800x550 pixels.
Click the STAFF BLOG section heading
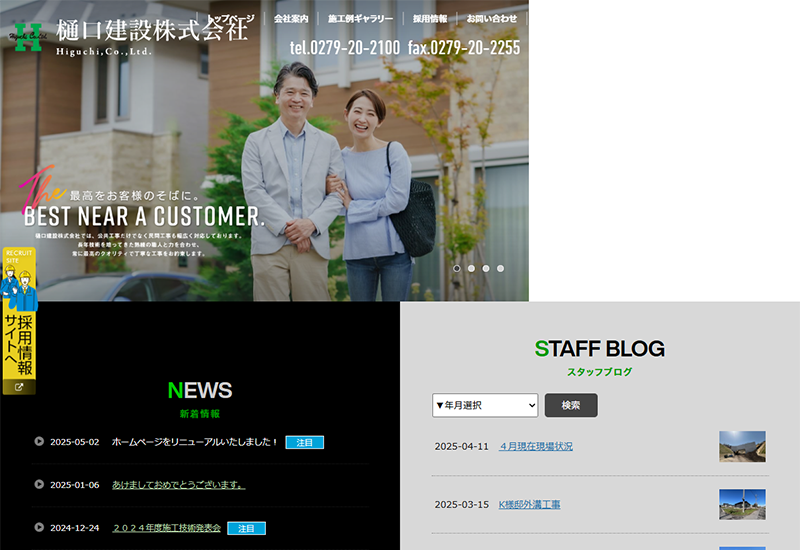pos(600,349)
